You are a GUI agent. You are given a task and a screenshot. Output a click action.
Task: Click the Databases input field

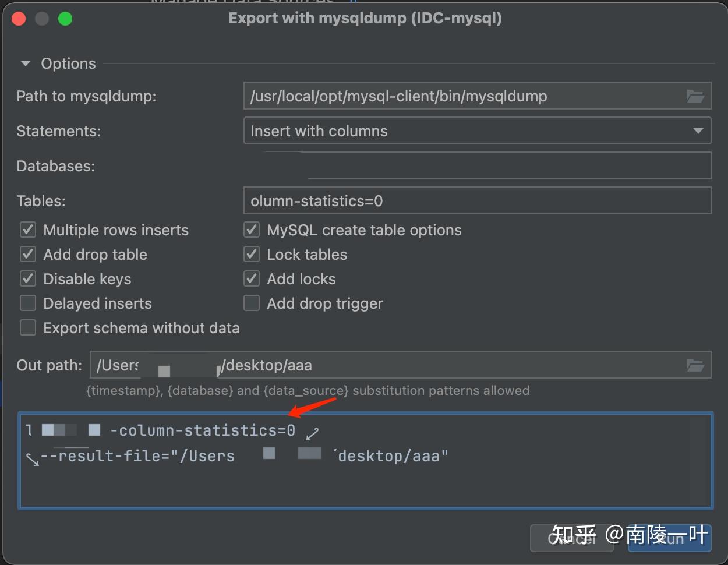coord(508,165)
